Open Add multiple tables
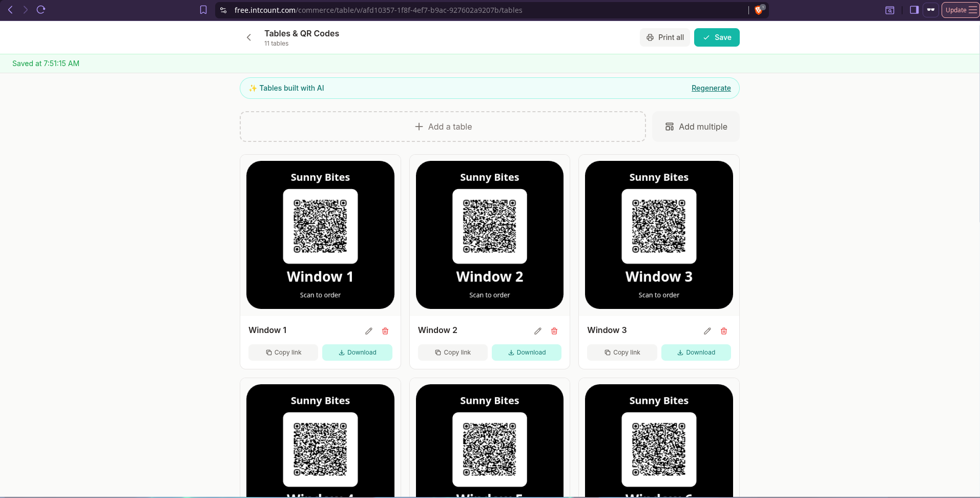The height and width of the screenshot is (498, 980). click(696, 127)
